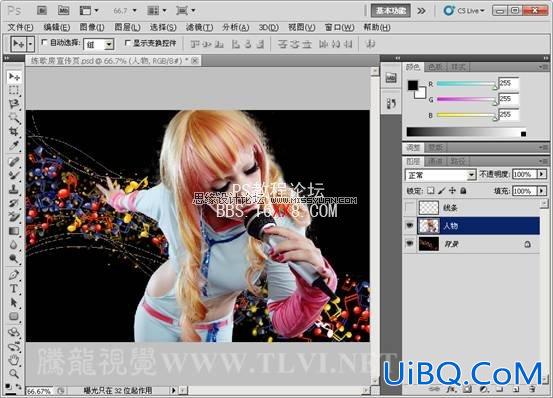
Task: Toggle lock position icon
Action: 452,191
